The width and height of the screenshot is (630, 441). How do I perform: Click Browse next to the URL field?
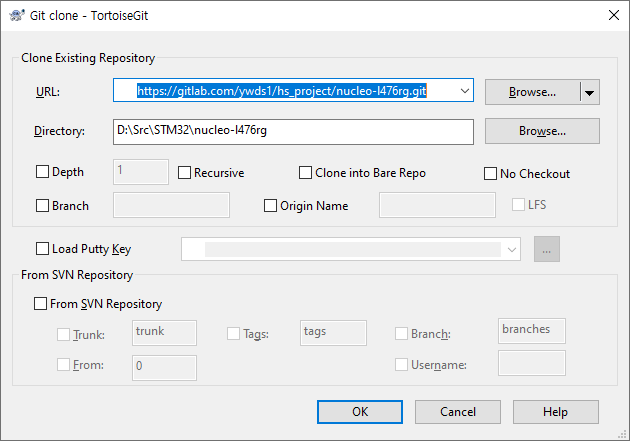pos(532,92)
